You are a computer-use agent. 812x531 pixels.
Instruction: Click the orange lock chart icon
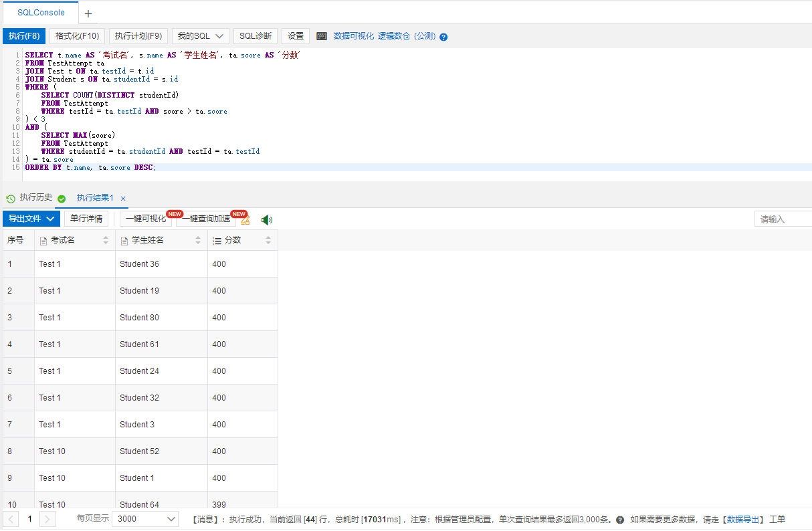pos(245,219)
